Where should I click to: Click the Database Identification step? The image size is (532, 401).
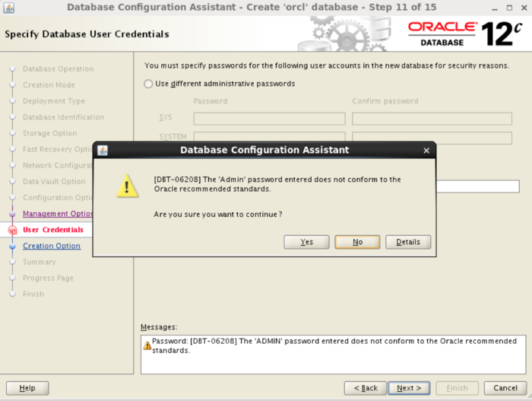pos(63,117)
